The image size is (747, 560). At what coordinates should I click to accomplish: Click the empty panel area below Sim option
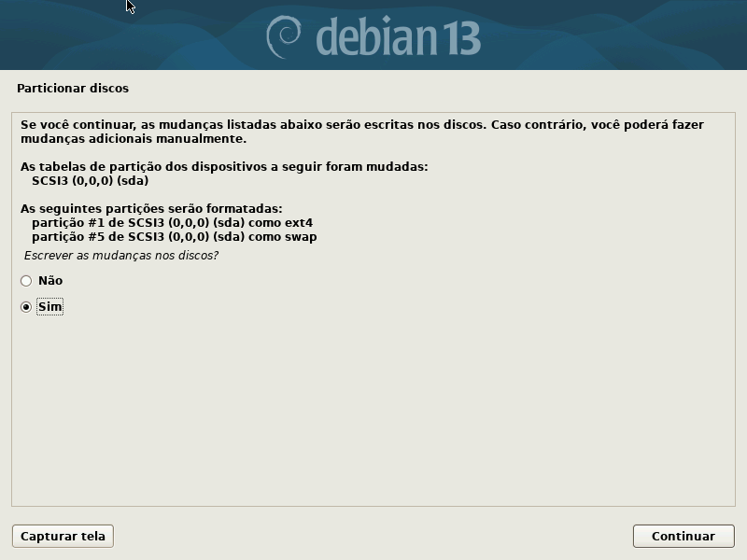click(x=373, y=410)
